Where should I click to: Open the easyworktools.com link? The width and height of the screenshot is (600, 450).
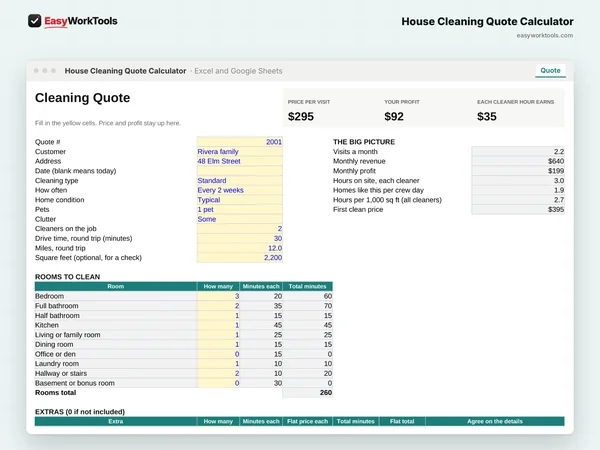(545, 36)
